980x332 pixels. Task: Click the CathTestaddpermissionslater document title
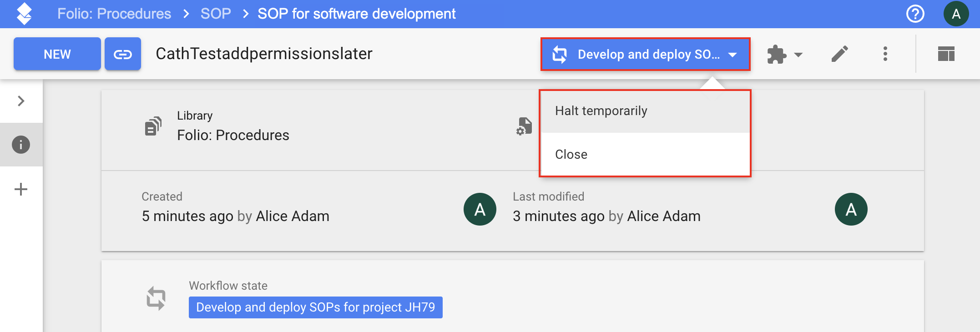pyautogui.click(x=264, y=54)
